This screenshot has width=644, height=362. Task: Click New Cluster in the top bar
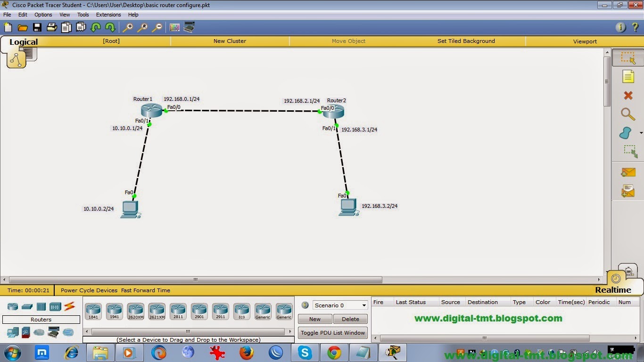point(230,41)
